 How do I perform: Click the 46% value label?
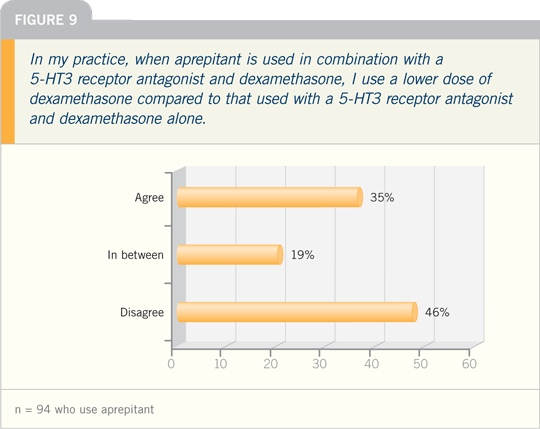point(437,313)
